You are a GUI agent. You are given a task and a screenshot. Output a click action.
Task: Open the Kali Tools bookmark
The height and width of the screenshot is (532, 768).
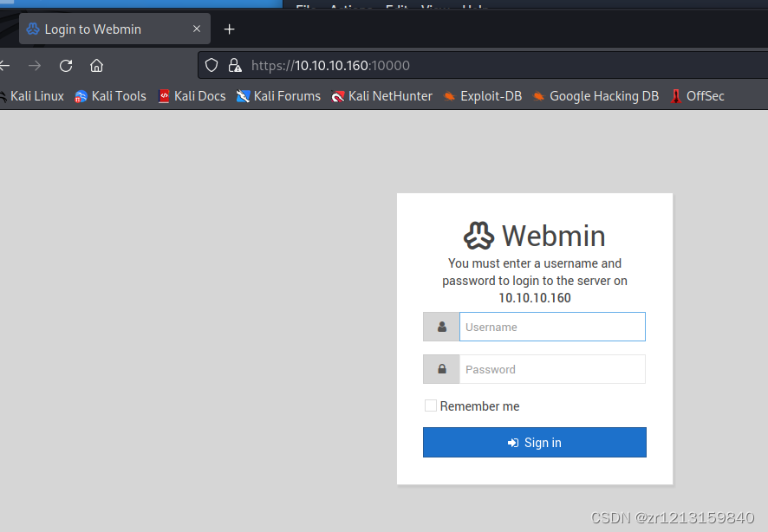[110, 96]
